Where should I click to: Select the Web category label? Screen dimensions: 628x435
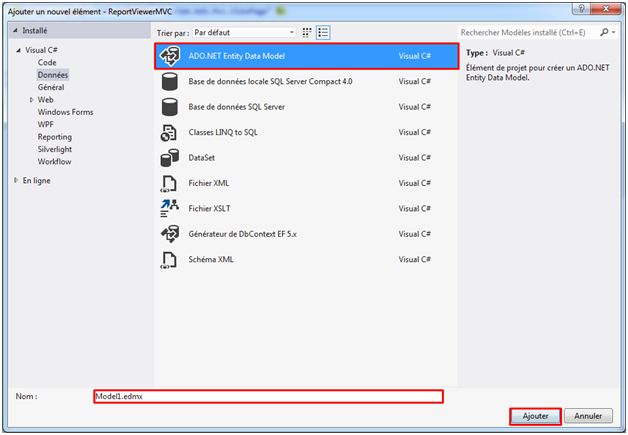(46, 100)
